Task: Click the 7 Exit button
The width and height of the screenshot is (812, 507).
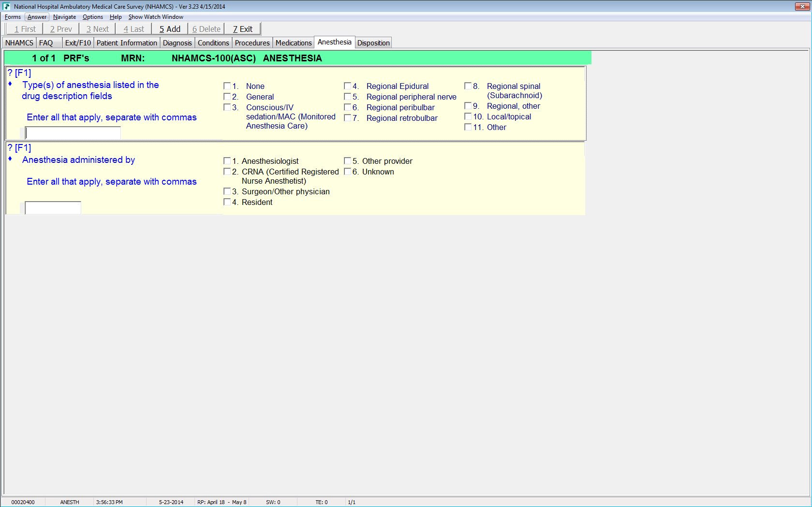Action: tap(242, 29)
